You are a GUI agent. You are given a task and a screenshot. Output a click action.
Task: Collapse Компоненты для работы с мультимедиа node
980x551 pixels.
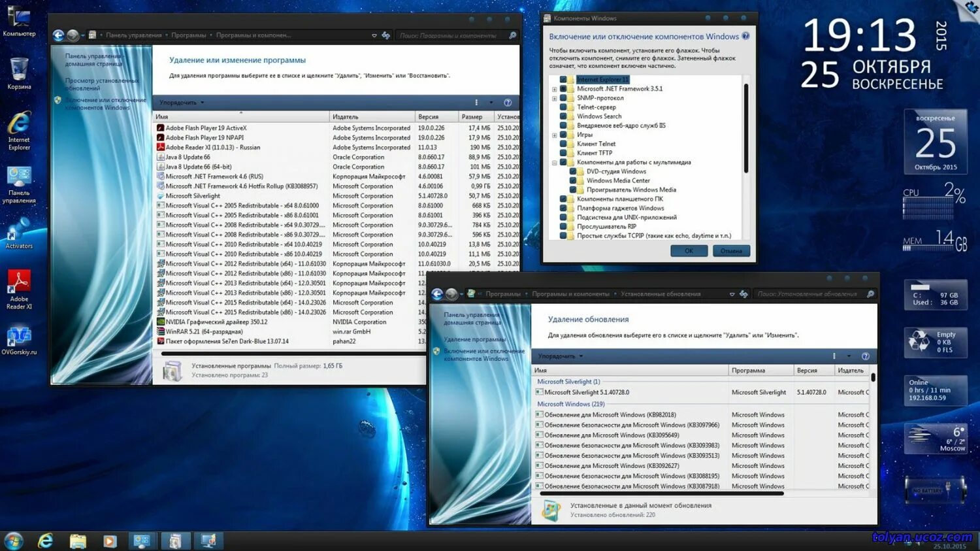(555, 163)
